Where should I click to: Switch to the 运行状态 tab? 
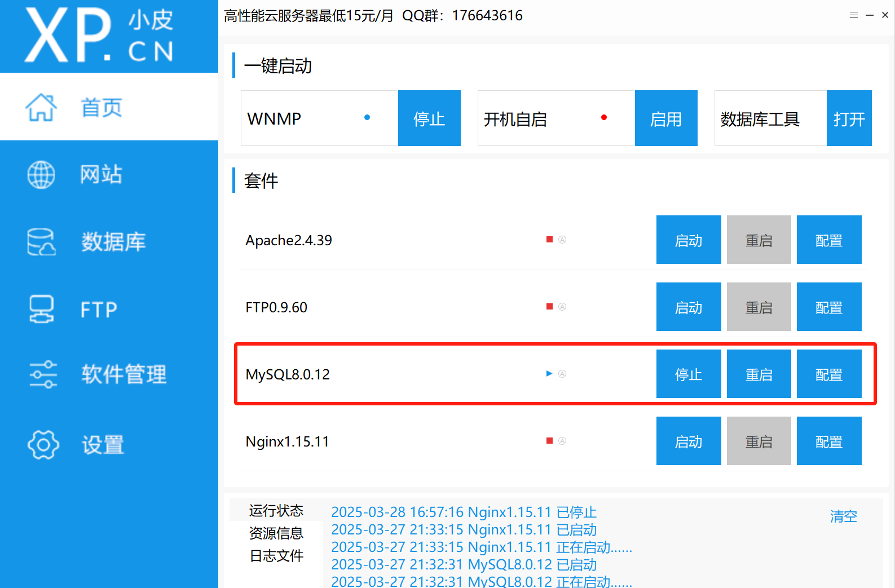pos(276,511)
